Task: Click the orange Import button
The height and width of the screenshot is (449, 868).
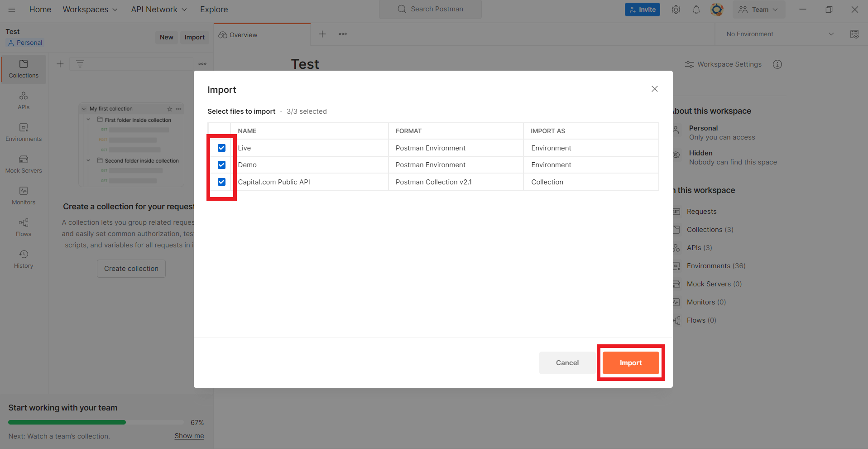Action: [x=631, y=363]
